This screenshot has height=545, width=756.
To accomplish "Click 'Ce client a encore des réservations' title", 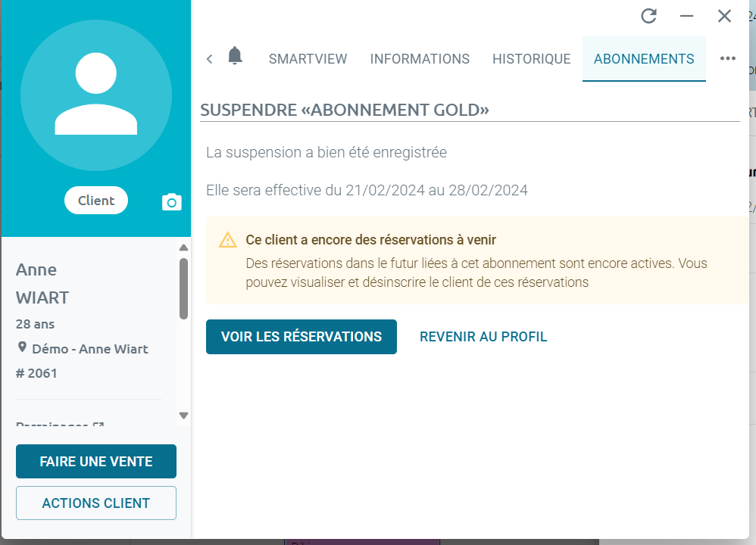I will (370, 240).
